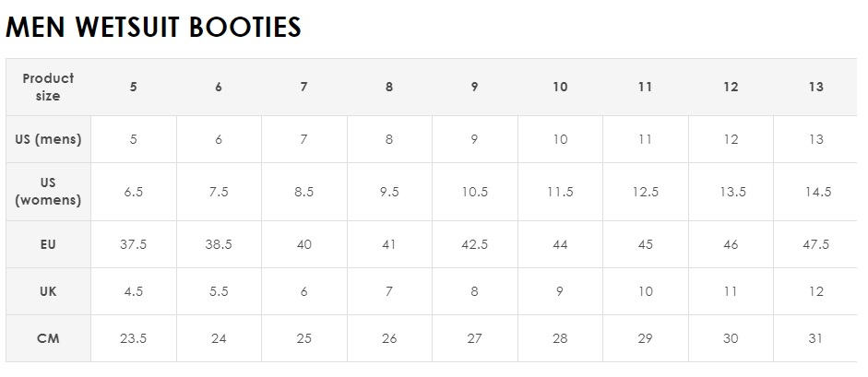This screenshot has height=377, width=868.
Task: Click product size 5 column header
Action: click(x=134, y=87)
